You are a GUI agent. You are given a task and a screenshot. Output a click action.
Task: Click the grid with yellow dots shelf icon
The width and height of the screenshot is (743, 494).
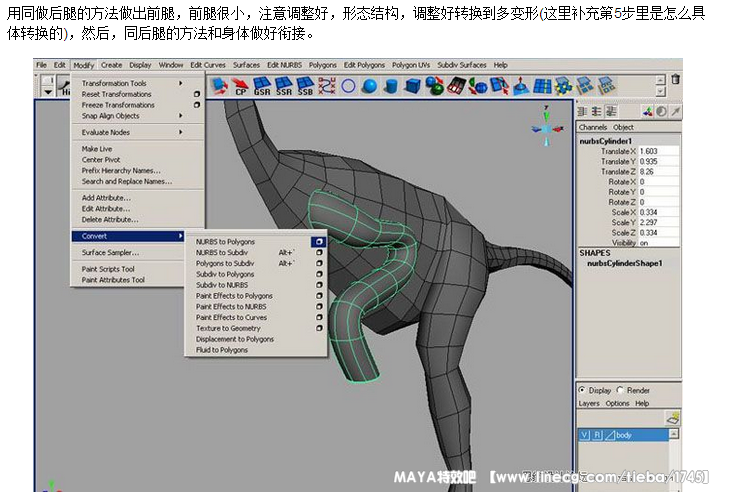click(x=563, y=86)
